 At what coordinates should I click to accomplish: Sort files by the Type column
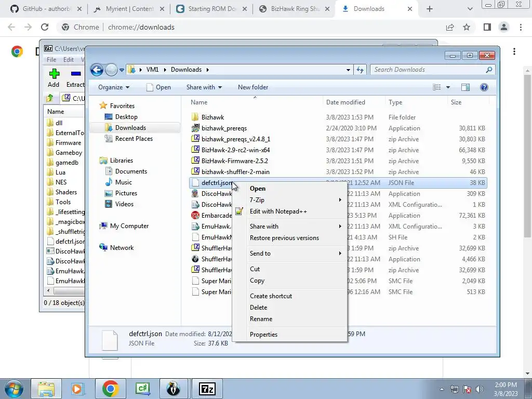tap(395, 102)
